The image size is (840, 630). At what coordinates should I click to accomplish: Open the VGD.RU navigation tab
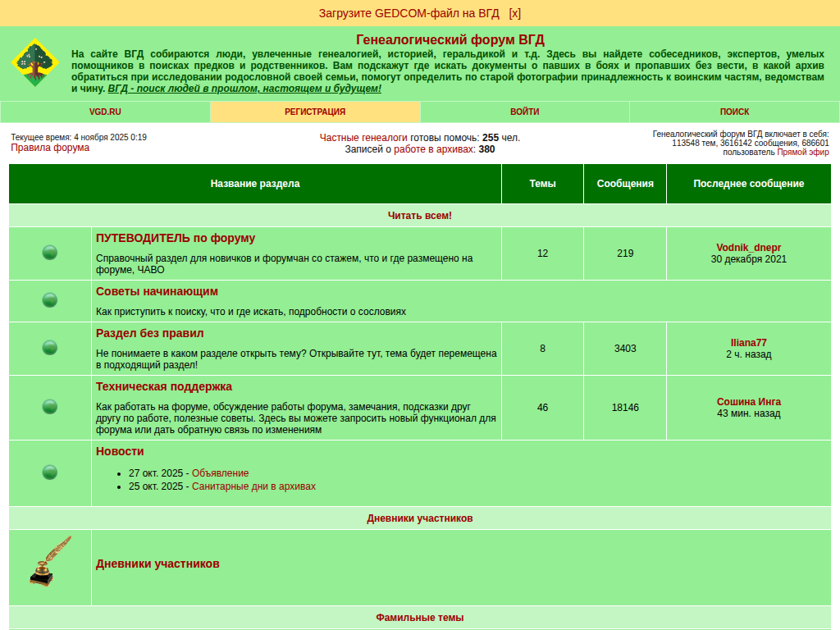pyautogui.click(x=105, y=112)
